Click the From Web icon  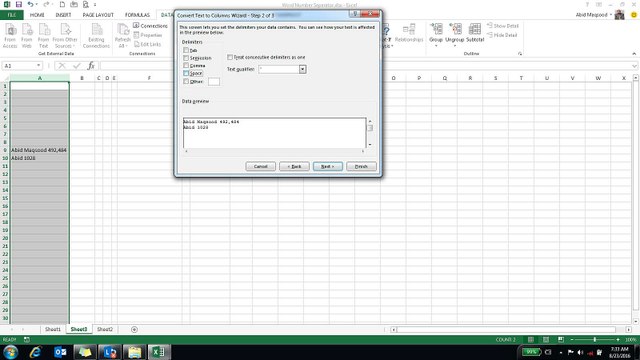coord(27,30)
